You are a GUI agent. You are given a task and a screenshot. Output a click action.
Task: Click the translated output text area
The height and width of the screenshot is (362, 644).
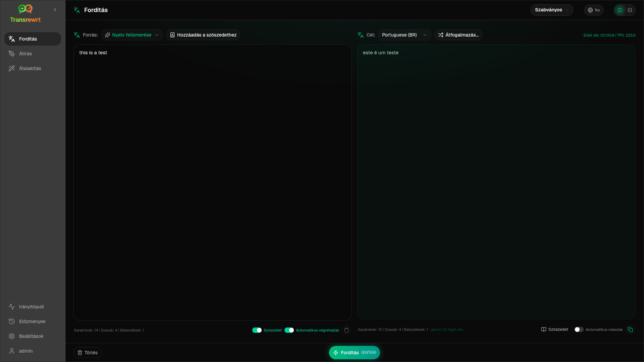pyautogui.click(x=496, y=182)
